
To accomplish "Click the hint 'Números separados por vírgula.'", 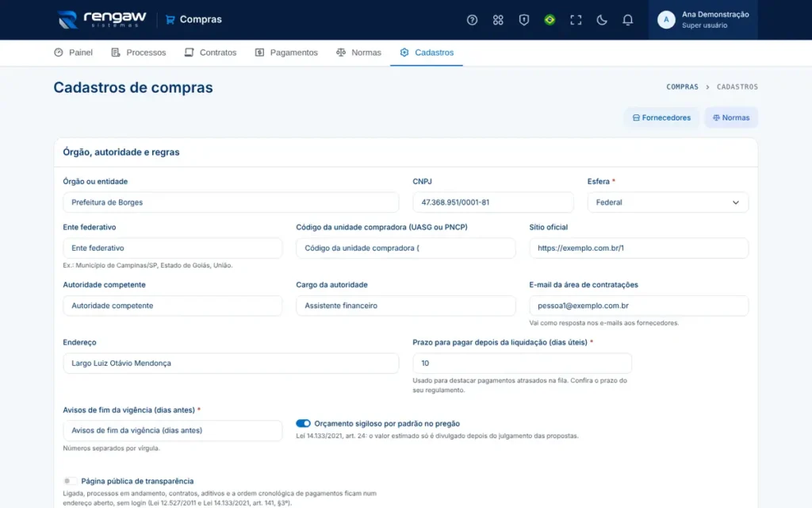I will tap(111, 448).
